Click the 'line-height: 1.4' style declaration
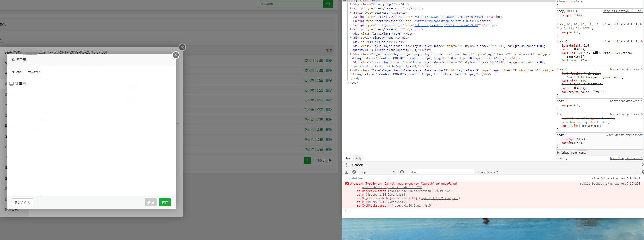The width and height of the screenshot is (644, 240). 576,45
